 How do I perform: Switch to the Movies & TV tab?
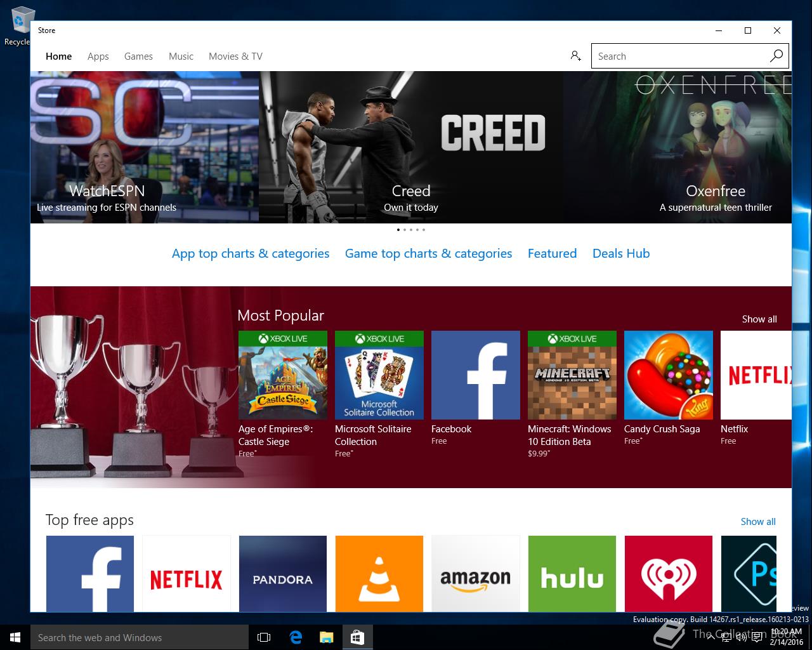point(235,56)
